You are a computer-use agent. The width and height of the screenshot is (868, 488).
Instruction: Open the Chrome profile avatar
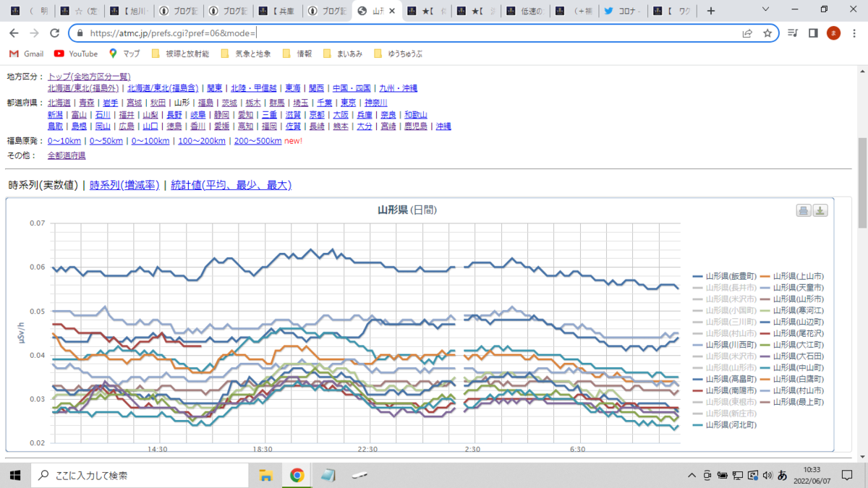click(x=833, y=33)
